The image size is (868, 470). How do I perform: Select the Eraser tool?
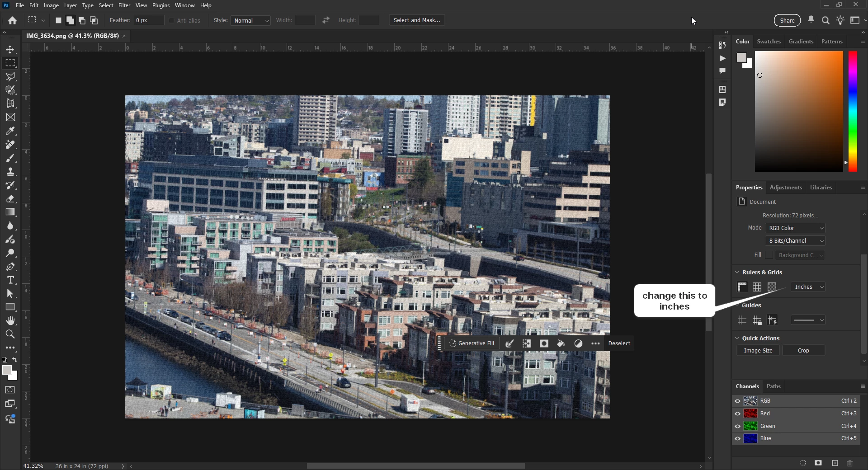(10, 198)
